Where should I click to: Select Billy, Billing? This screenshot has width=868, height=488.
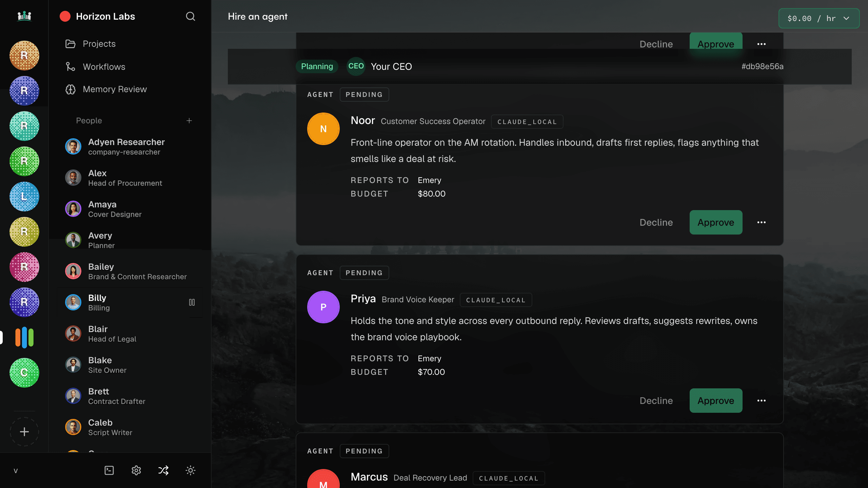130,302
